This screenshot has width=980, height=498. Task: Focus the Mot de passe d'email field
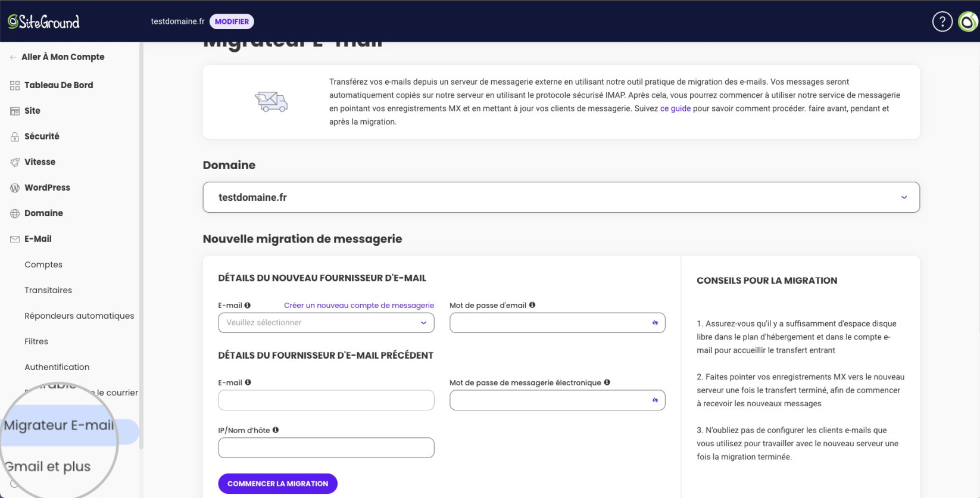(557, 323)
